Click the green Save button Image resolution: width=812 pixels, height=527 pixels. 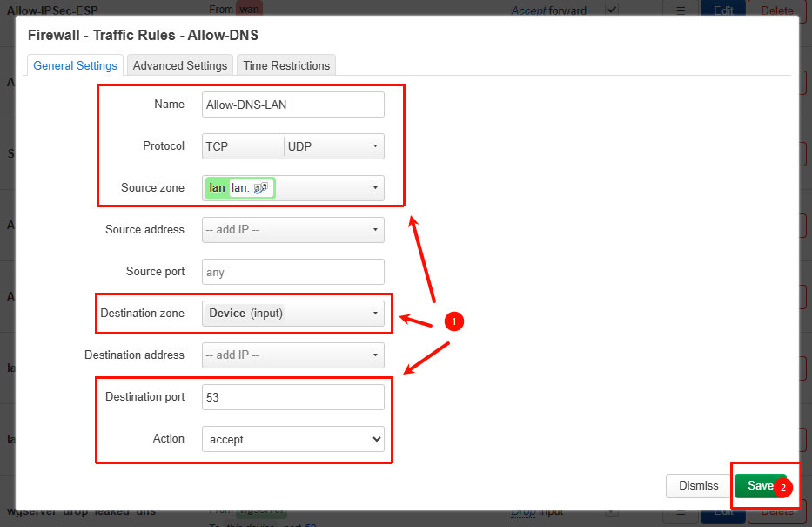[x=759, y=486]
